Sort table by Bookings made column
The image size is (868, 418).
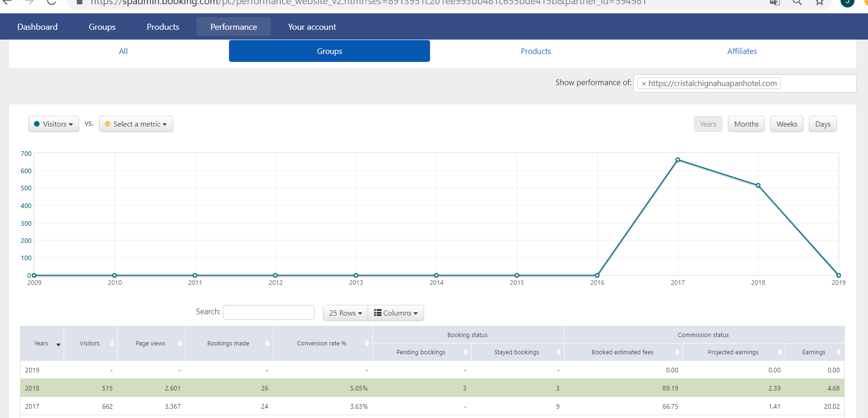(229, 344)
